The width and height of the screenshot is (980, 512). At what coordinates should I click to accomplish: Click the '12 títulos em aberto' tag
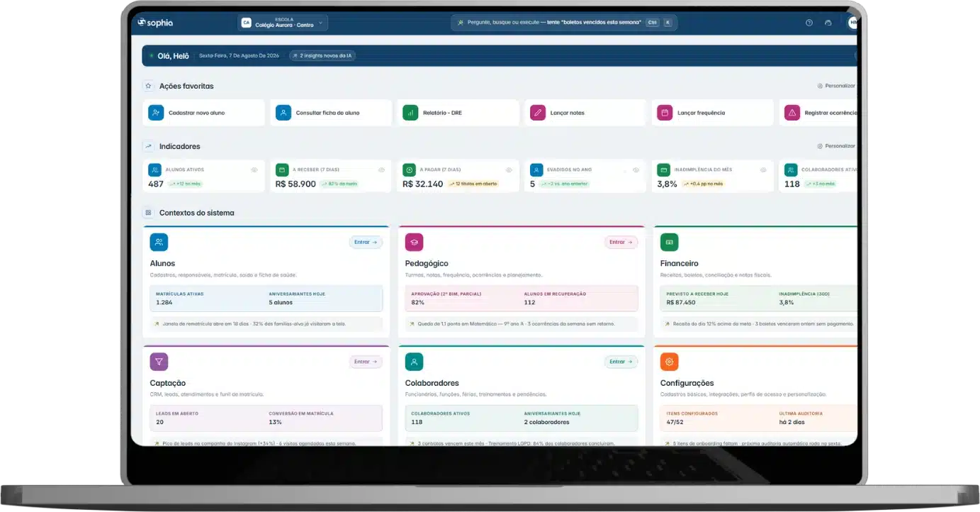[x=473, y=184]
